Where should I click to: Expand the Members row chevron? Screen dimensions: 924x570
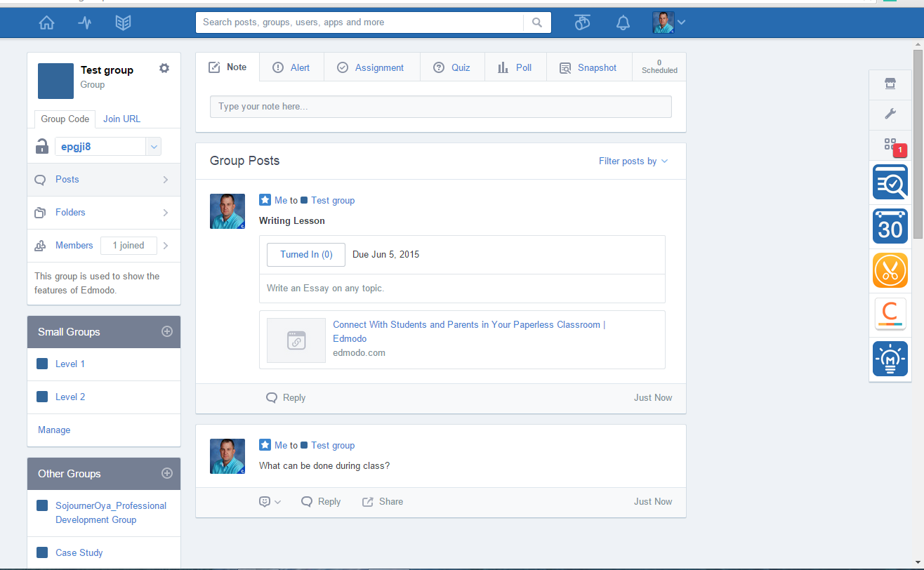pyautogui.click(x=166, y=246)
